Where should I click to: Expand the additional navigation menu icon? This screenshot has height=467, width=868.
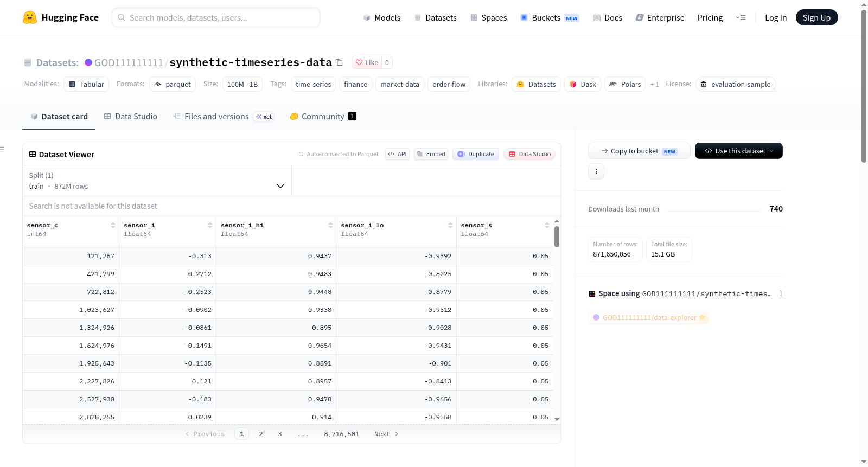(741, 17)
